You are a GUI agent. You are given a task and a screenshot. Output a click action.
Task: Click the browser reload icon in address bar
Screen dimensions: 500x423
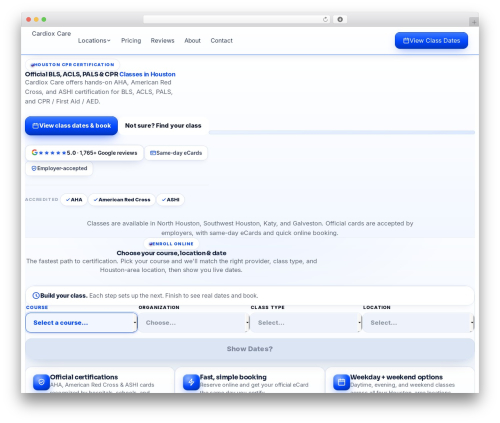coord(325,20)
